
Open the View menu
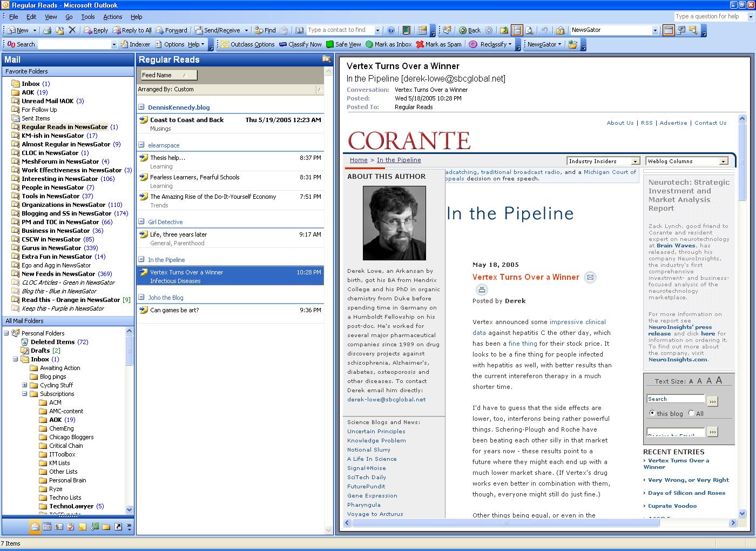pyautogui.click(x=51, y=17)
